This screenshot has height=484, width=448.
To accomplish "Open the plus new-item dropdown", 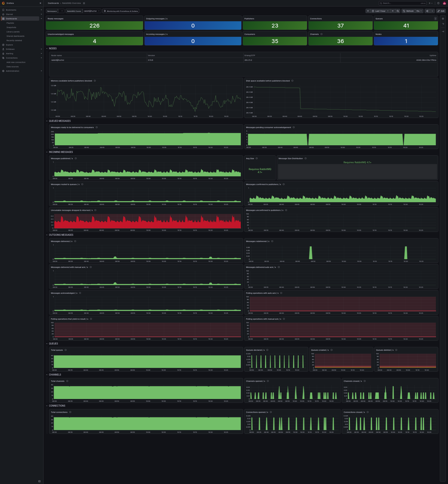I will (431, 3).
